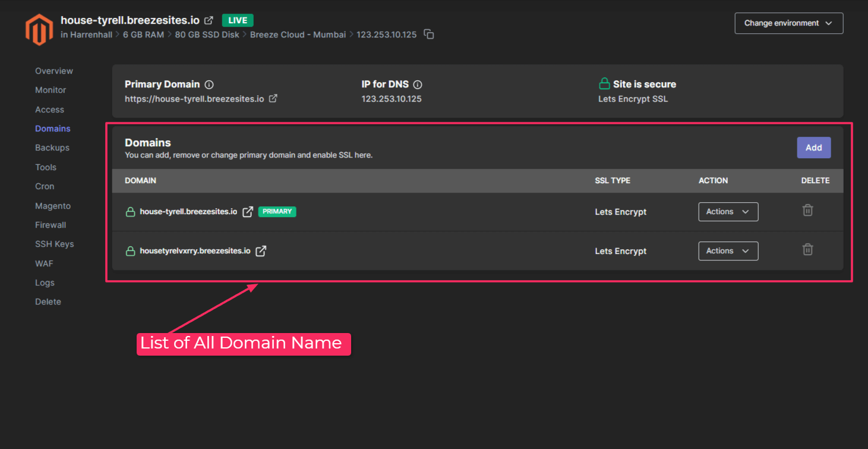Open Magento section in sidebar
This screenshot has width=868, height=449.
click(53, 206)
